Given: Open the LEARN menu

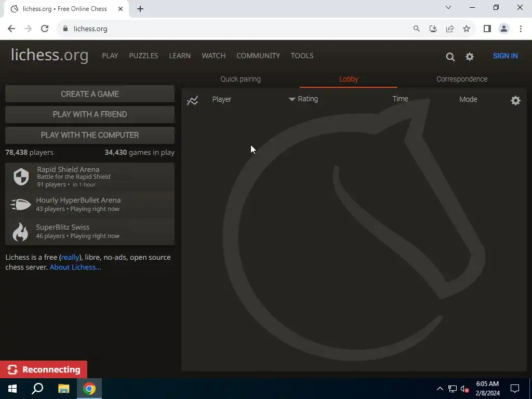Looking at the screenshot, I should click(180, 56).
